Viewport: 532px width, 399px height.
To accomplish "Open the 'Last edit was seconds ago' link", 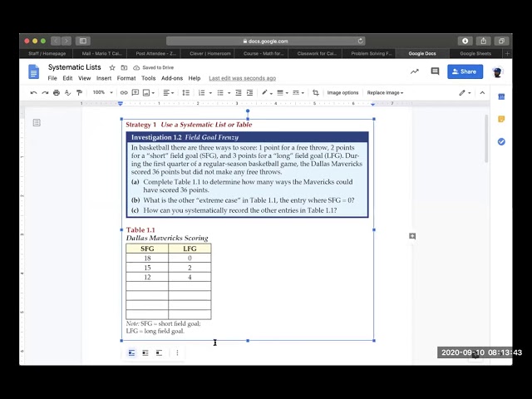I will pyautogui.click(x=242, y=78).
